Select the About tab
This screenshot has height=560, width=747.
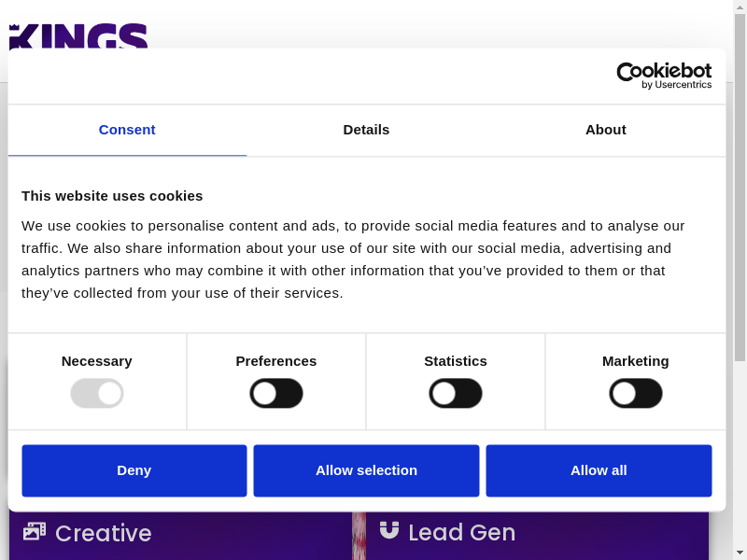(x=606, y=130)
